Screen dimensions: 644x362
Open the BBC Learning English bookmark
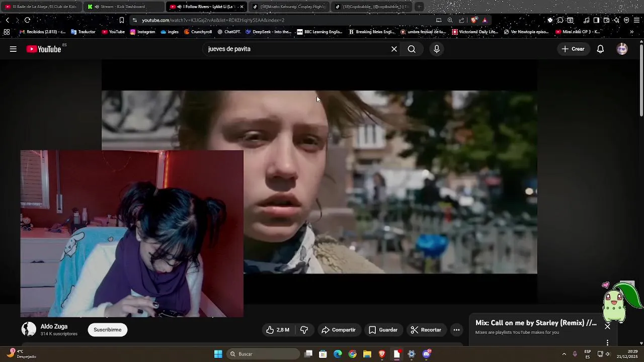[319, 32]
